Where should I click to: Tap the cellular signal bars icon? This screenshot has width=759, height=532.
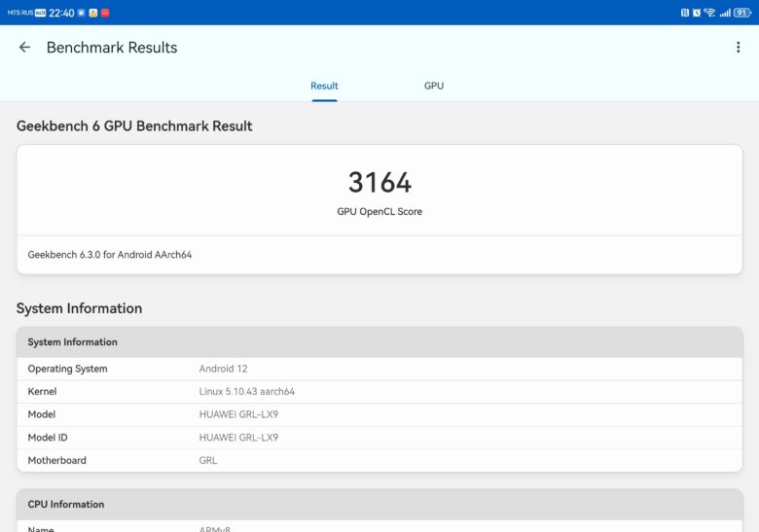point(725,13)
